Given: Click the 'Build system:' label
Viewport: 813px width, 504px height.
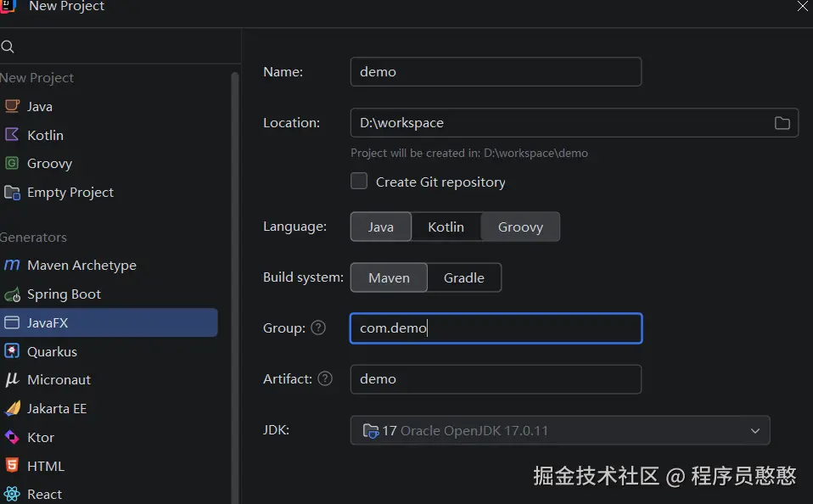Looking at the screenshot, I should (303, 277).
